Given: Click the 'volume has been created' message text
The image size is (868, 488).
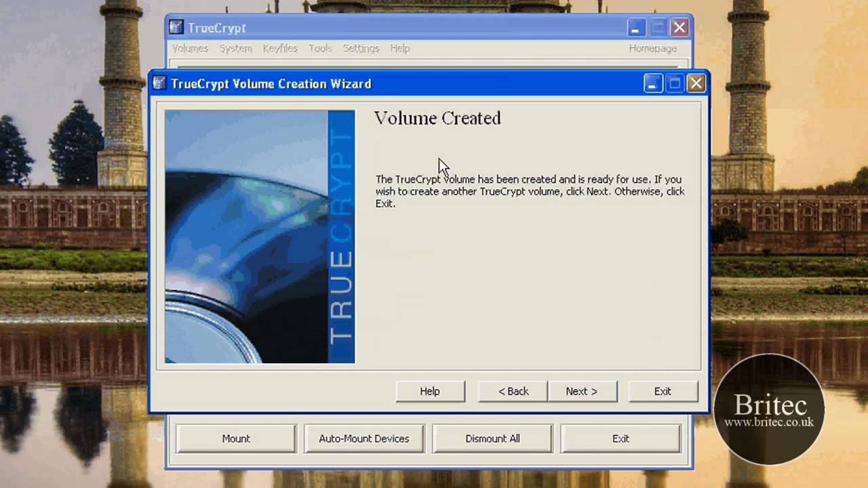Looking at the screenshot, I should point(530,191).
